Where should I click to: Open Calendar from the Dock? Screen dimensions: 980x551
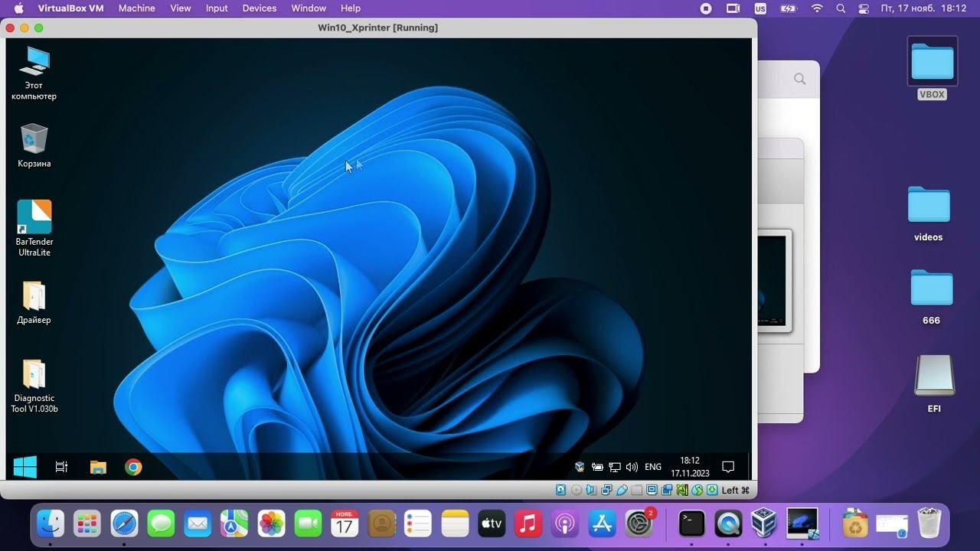pyautogui.click(x=345, y=523)
